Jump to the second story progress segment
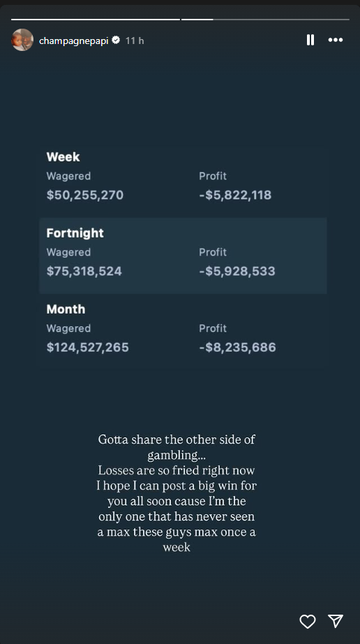 click(265, 20)
